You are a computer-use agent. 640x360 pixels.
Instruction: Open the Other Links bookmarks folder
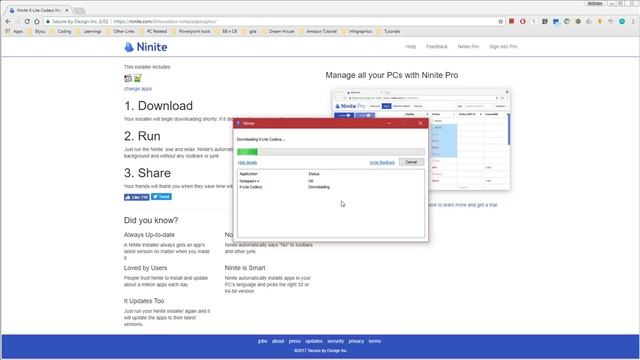coord(120,31)
